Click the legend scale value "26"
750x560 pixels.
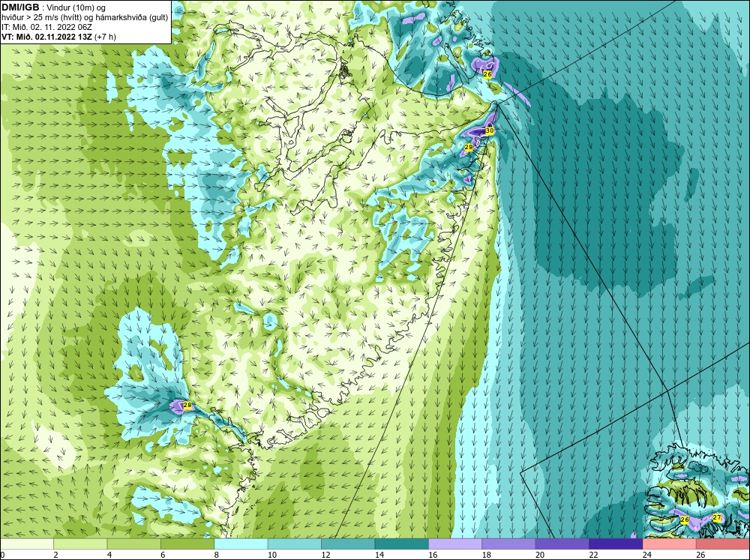700,555
